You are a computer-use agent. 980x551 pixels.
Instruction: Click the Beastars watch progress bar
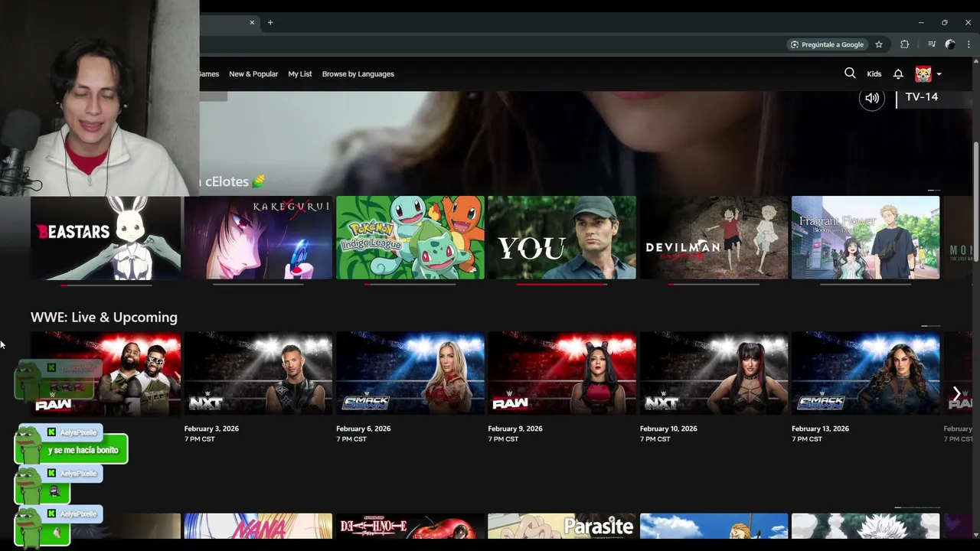point(106,285)
